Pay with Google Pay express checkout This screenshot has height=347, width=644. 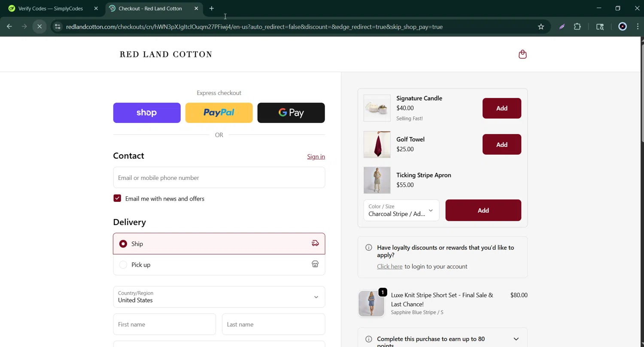point(291,113)
